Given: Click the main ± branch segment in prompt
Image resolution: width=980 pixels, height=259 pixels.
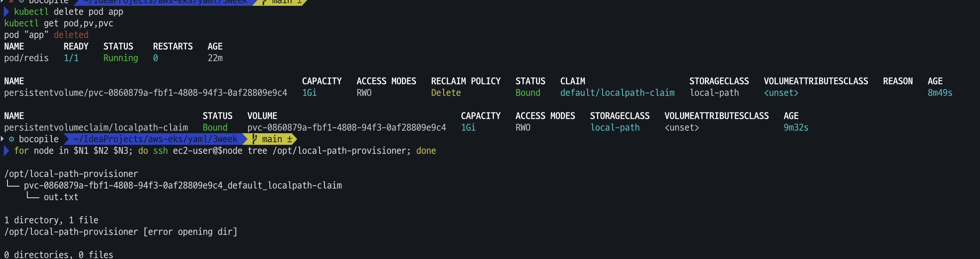Looking at the screenshot, I should [x=272, y=139].
